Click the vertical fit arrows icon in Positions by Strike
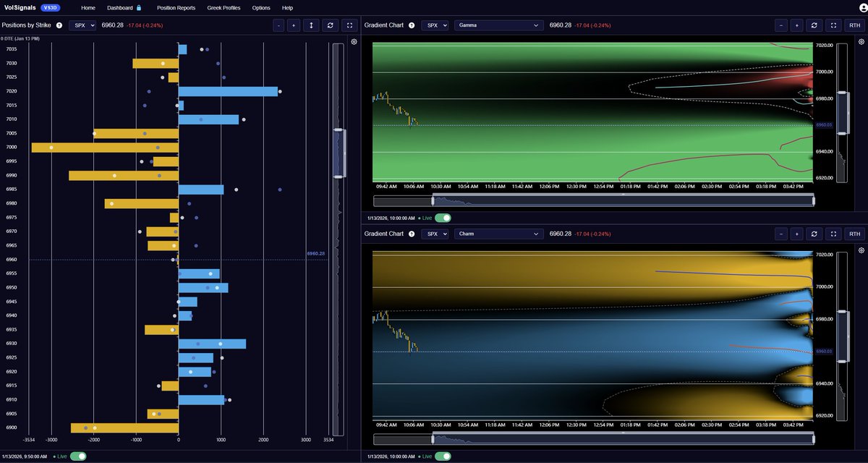This screenshot has height=463, width=868. click(x=311, y=25)
